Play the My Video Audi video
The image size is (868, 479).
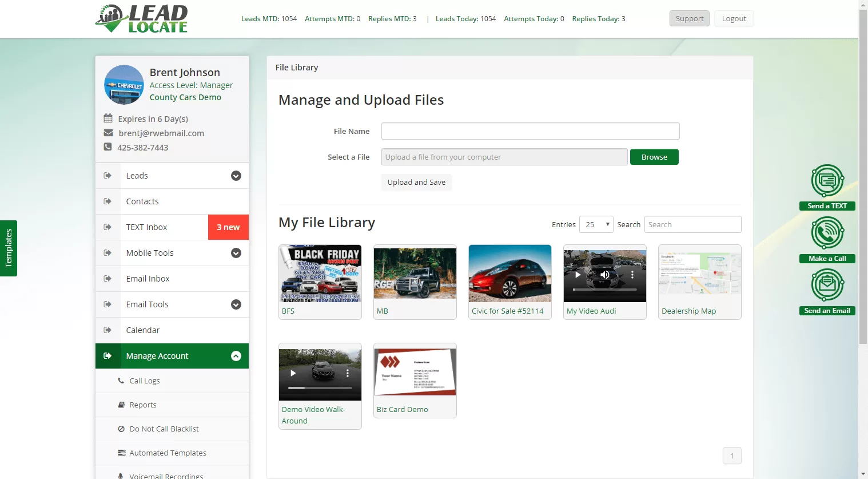pos(578,275)
